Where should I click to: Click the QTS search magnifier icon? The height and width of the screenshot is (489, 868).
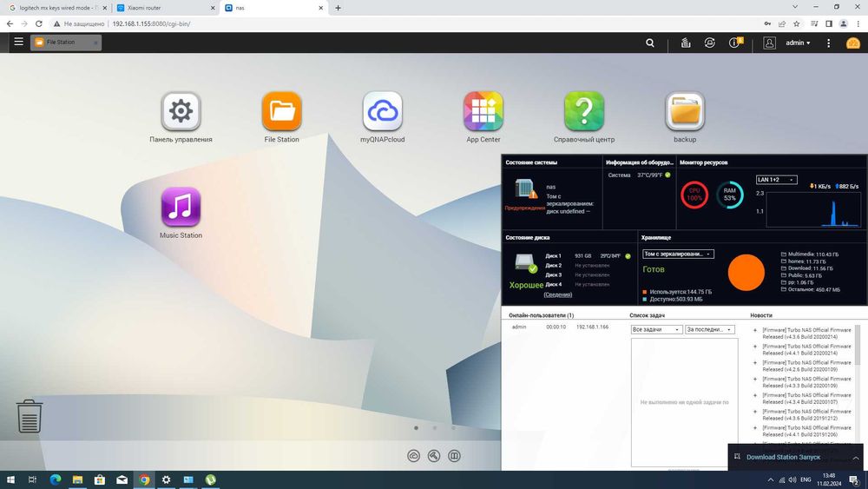(x=650, y=43)
